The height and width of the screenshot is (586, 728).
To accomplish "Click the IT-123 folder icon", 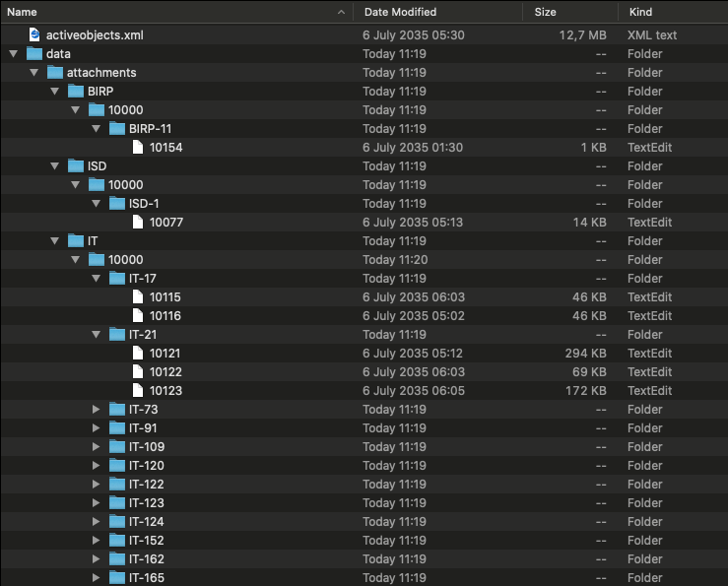I will click(117, 503).
